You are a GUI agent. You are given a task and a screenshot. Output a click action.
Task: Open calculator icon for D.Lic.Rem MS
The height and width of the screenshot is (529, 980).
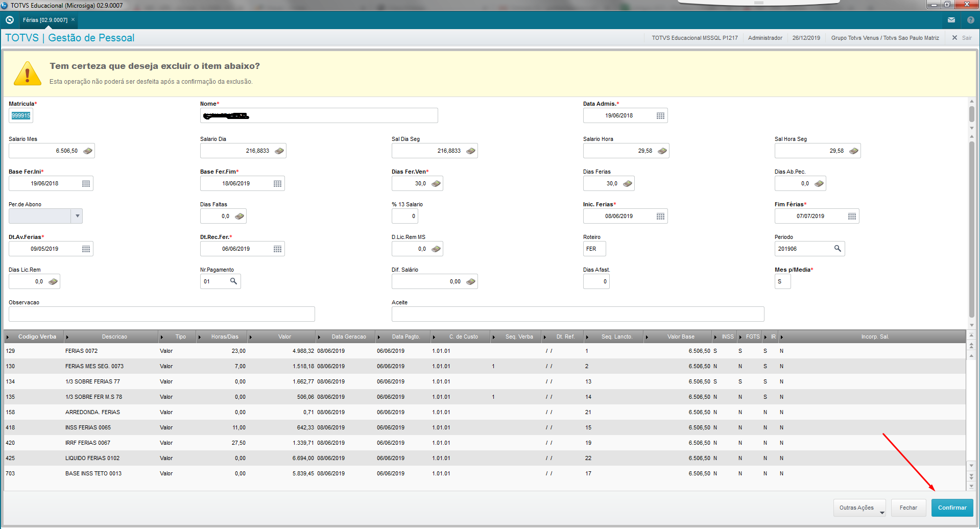pos(436,249)
